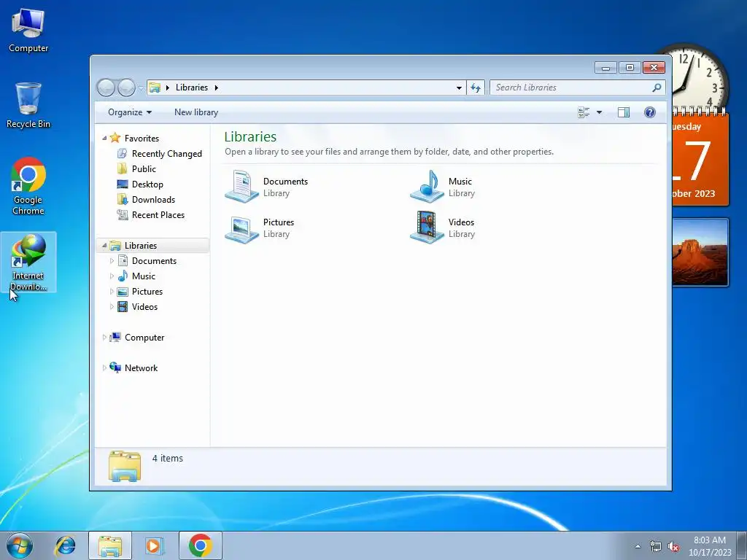Open the Organize menu
Screen dimensions: 747x560
[x=130, y=112]
